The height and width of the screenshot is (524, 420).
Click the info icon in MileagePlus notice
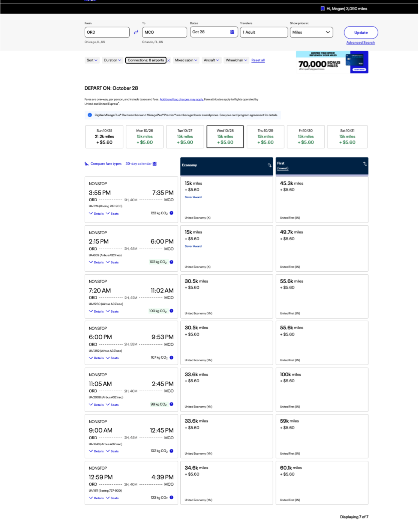(x=90, y=115)
